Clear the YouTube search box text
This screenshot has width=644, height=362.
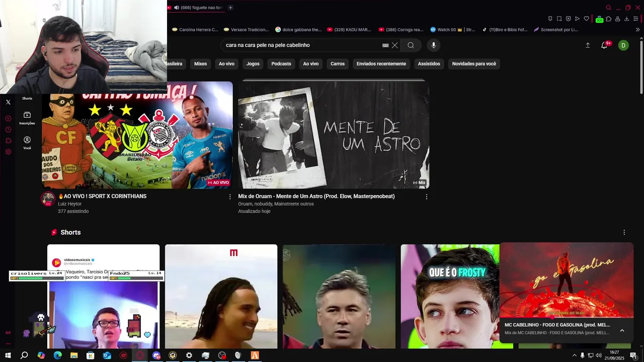395,45
